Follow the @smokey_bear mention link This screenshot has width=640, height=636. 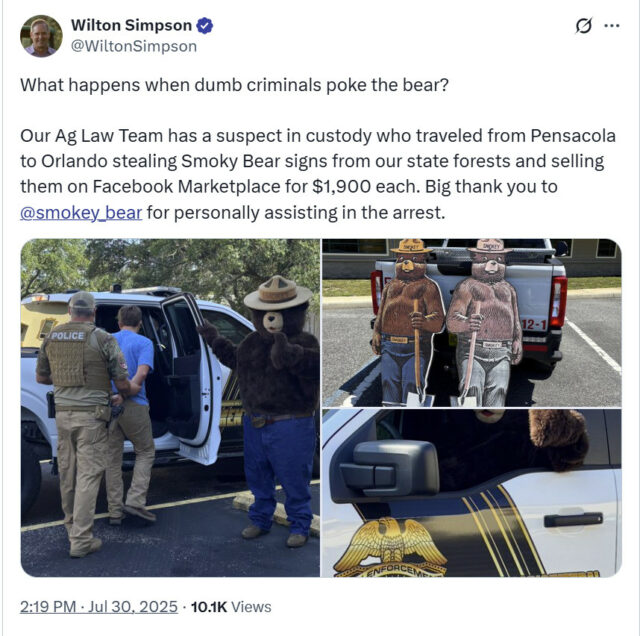81,213
